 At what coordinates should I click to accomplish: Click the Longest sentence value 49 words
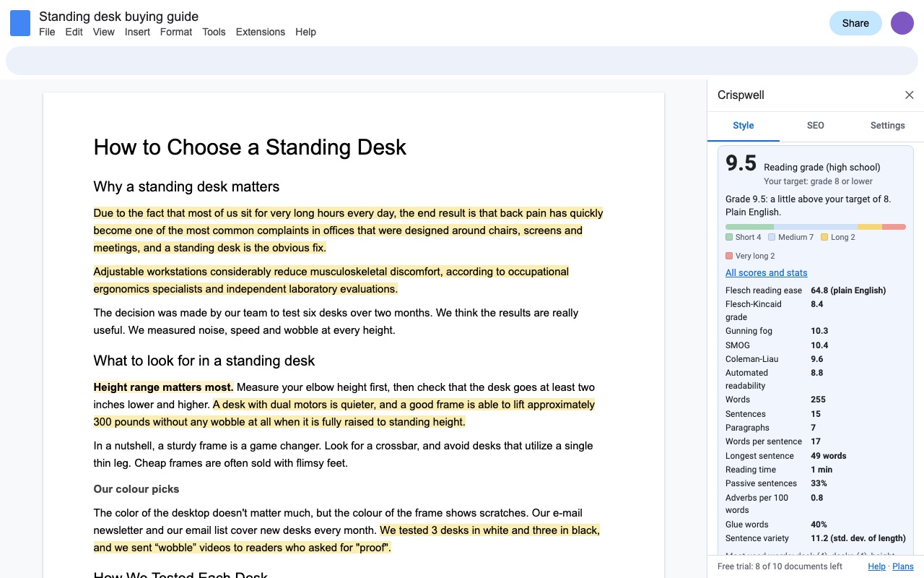tap(829, 456)
